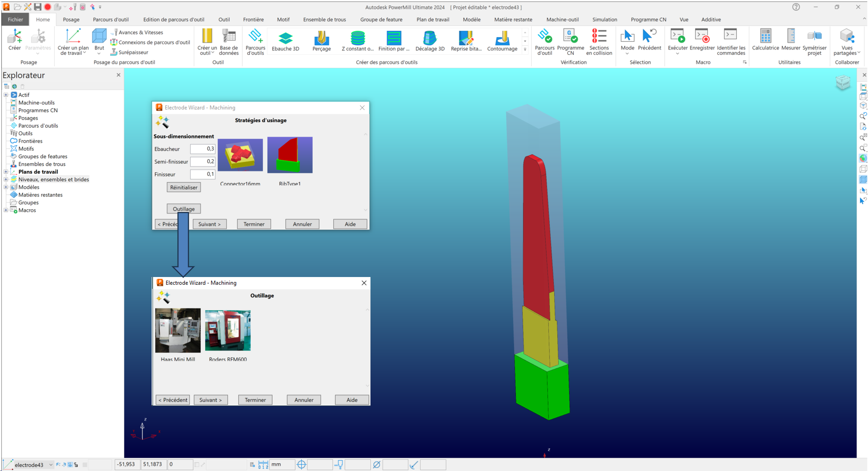Click the Ebaucheur value field
Image resolution: width=868 pixels, height=471 pixels.
point(203,149)
